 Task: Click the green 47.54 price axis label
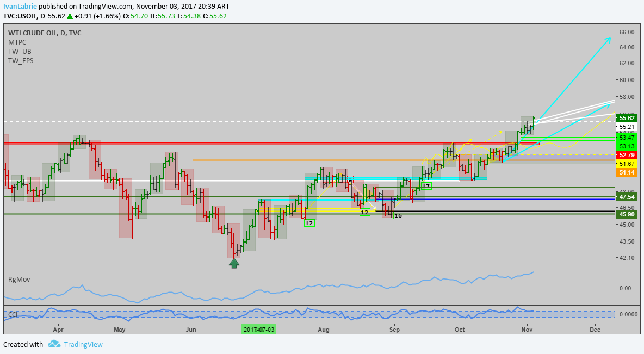pyautogui.click(x=627, y=197)
